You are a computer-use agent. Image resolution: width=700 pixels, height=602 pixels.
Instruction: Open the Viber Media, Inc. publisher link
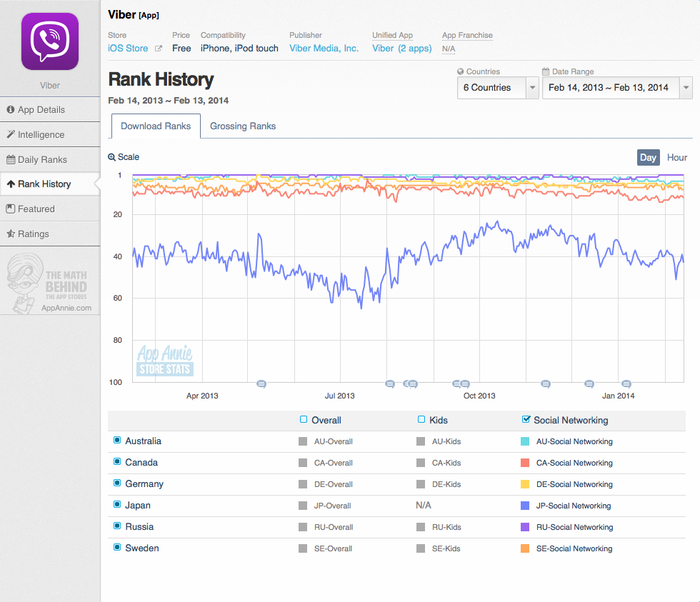[324, 48]
